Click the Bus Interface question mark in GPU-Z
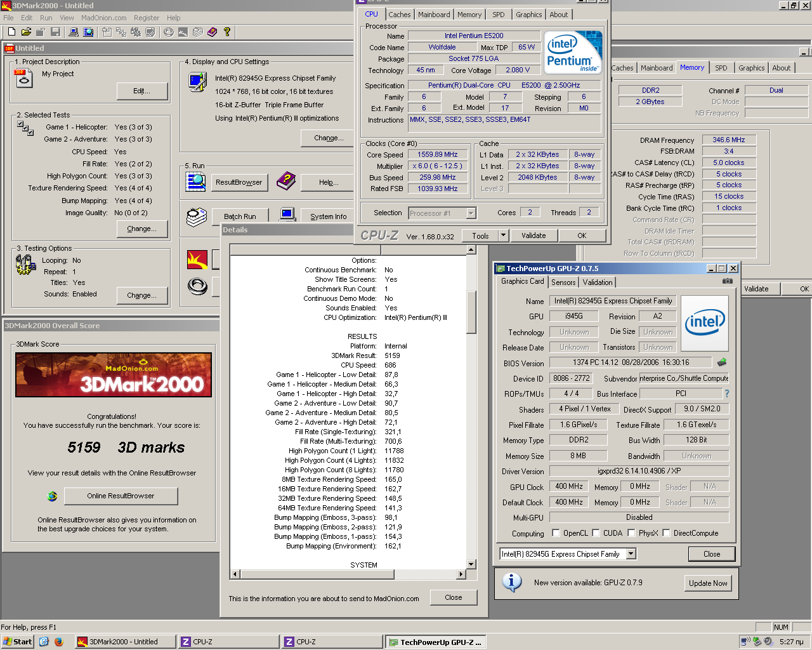812x650 pixels. click(x=727, y=394)
